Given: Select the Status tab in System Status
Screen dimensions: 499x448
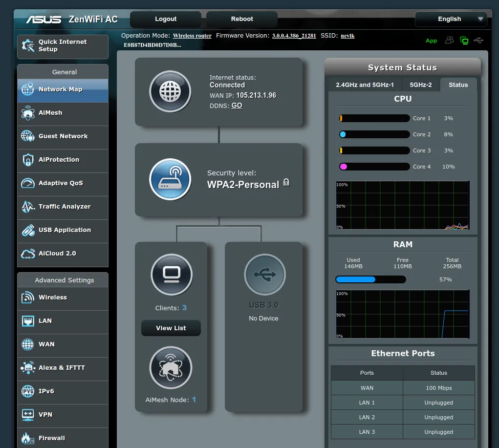Looking at the screenshot, I should point(458,85).
